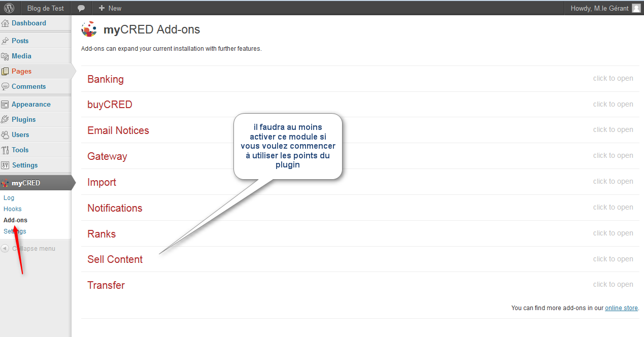
Task: Click "click to open" in the Email Notices row
Action: (x=613, y=129)
